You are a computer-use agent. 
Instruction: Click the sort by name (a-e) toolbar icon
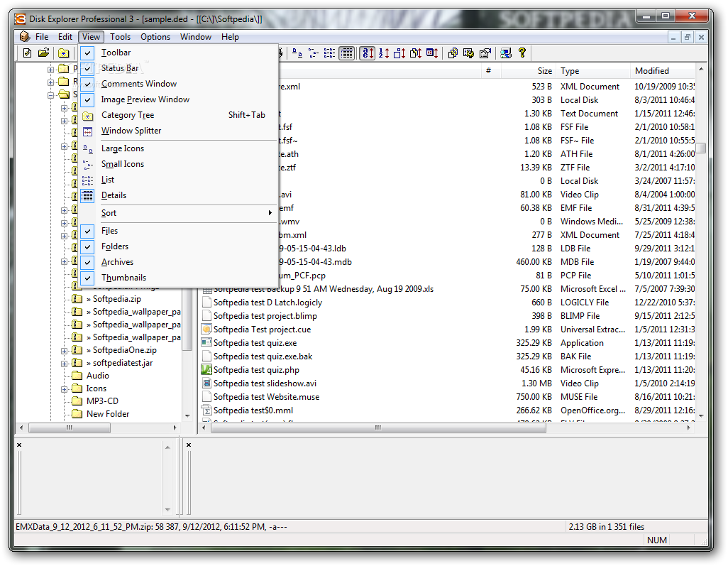click(368, 53)
